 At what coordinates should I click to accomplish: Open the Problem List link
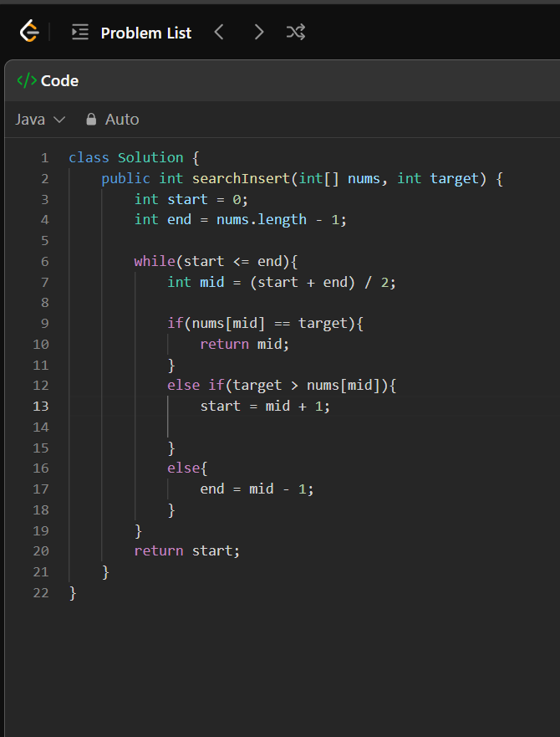pos(146,33)
